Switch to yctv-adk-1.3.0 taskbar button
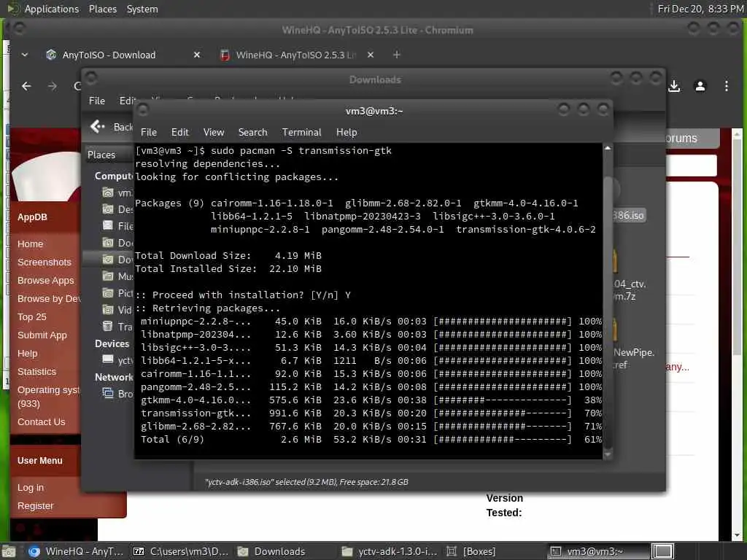 pyautogui.click(x=390, y=551)
